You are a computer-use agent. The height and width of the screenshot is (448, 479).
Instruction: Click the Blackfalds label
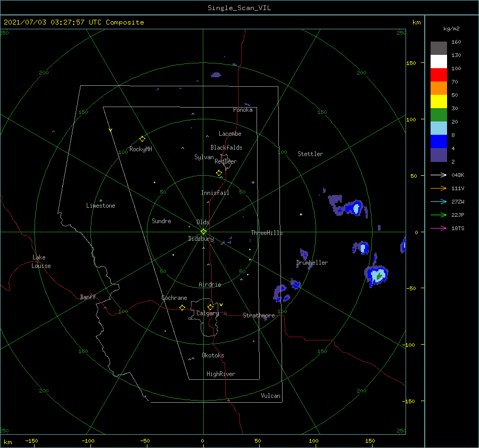pos(226,148)
